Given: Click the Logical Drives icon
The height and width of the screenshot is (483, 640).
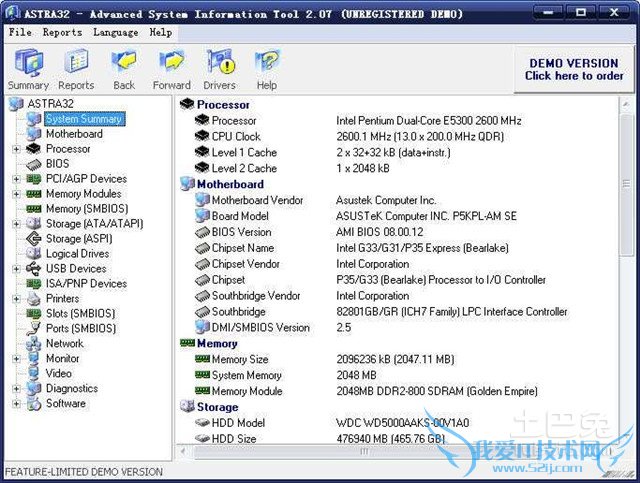Looking at the screenshot, I should 33,254.
